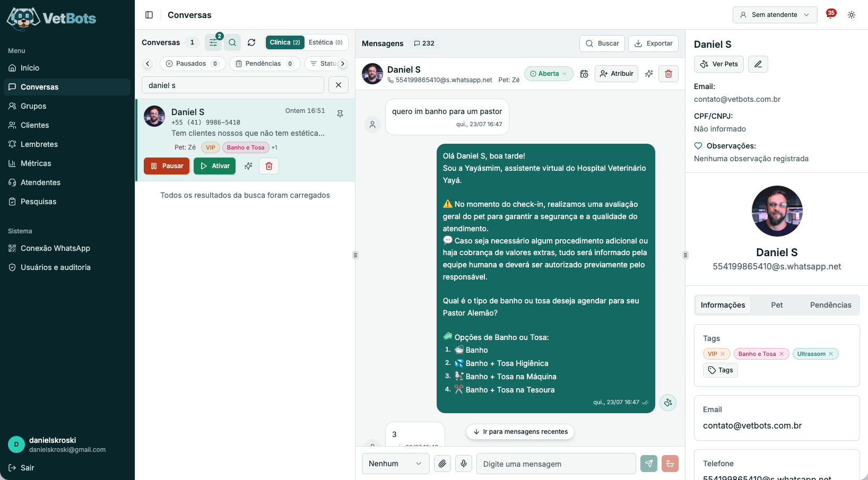Image resolution: width=868 pixels, height=480 pixels.
Task: Switch to the Pet tab
Action: pos(777,305)
